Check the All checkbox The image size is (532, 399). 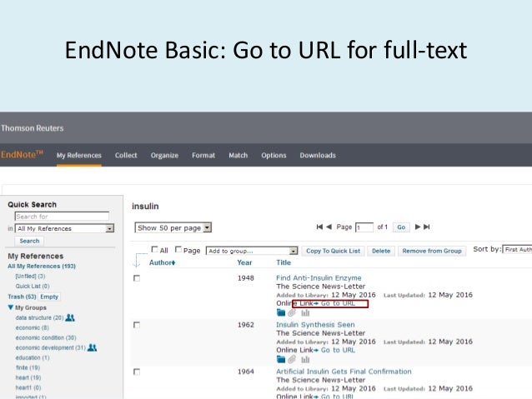click(x=154, y=250)
